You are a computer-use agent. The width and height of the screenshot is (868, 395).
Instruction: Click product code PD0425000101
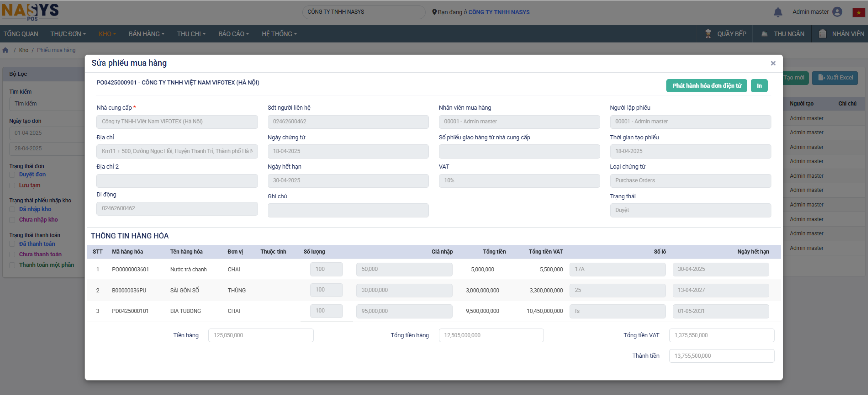[130, 311]
